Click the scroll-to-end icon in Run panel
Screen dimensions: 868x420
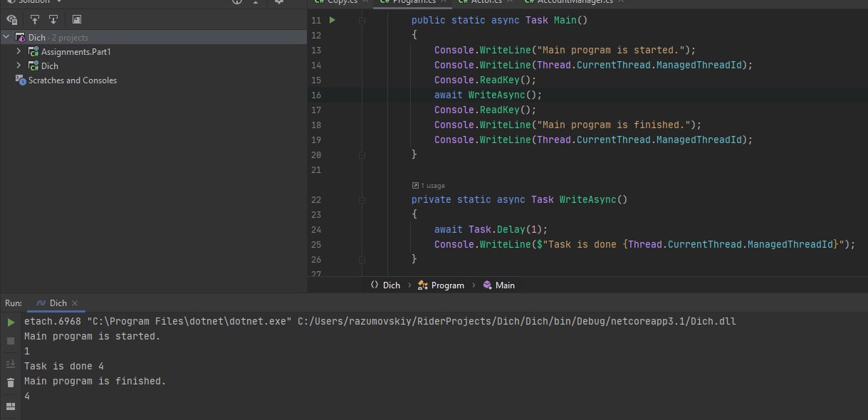(11, 364)
